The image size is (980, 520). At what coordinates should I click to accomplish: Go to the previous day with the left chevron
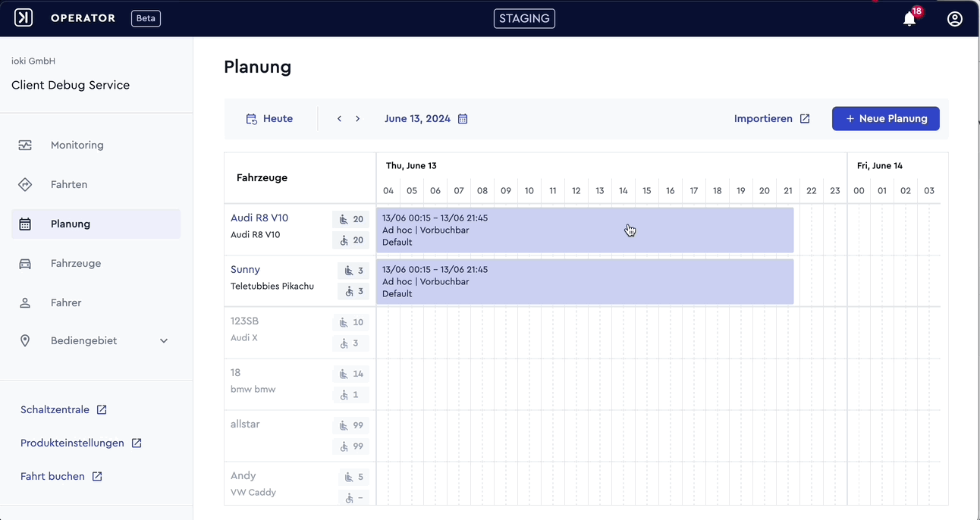[339, 119]
